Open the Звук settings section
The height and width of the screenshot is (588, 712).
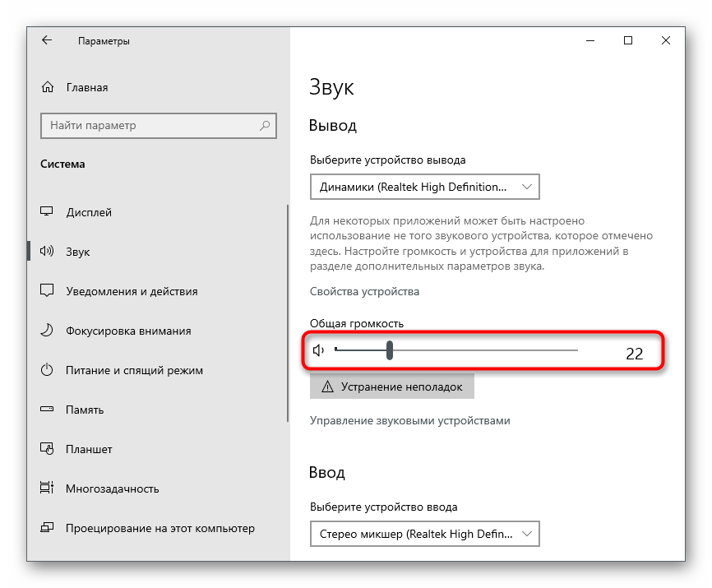click(78, 252)
